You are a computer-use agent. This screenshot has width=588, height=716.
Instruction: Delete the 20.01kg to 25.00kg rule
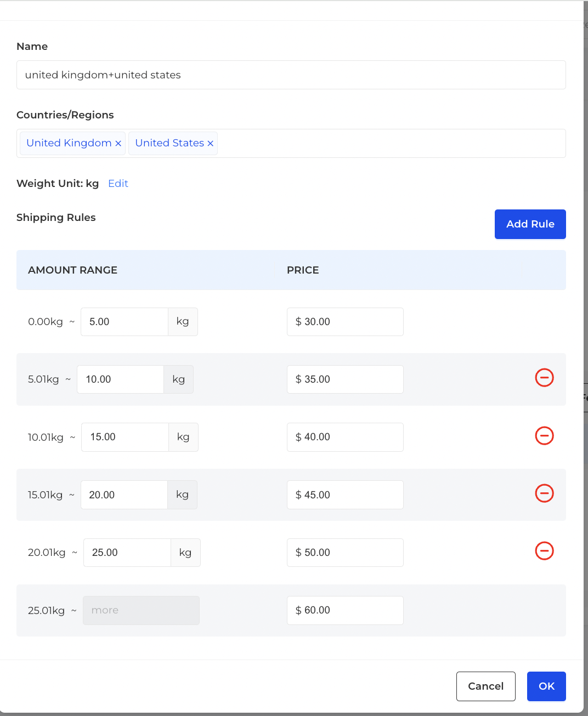(544, 551)
